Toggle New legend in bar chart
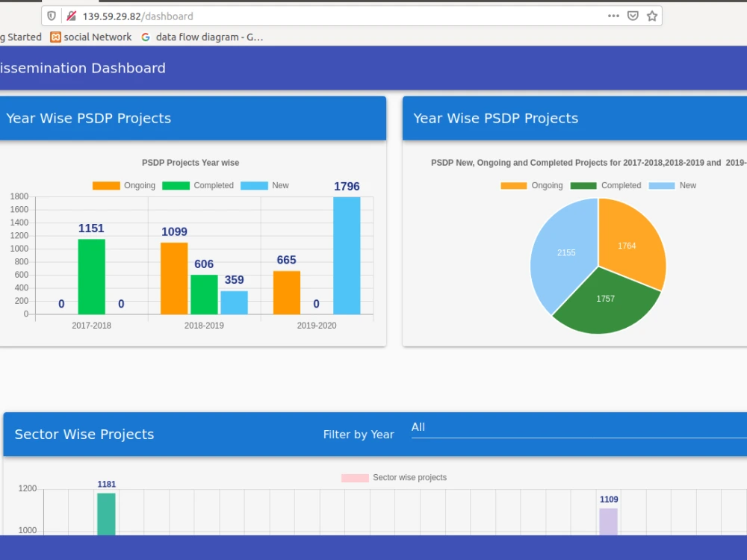 click(265, 185)
